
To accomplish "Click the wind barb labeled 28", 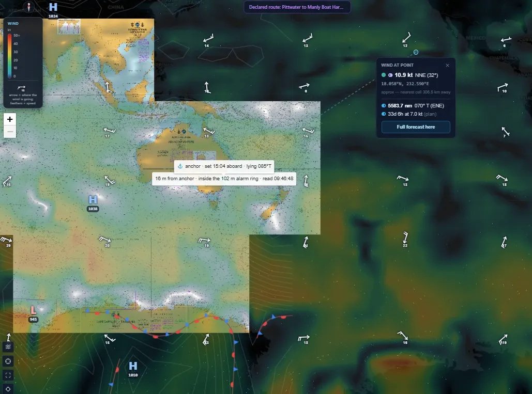I will pos(6,242).
